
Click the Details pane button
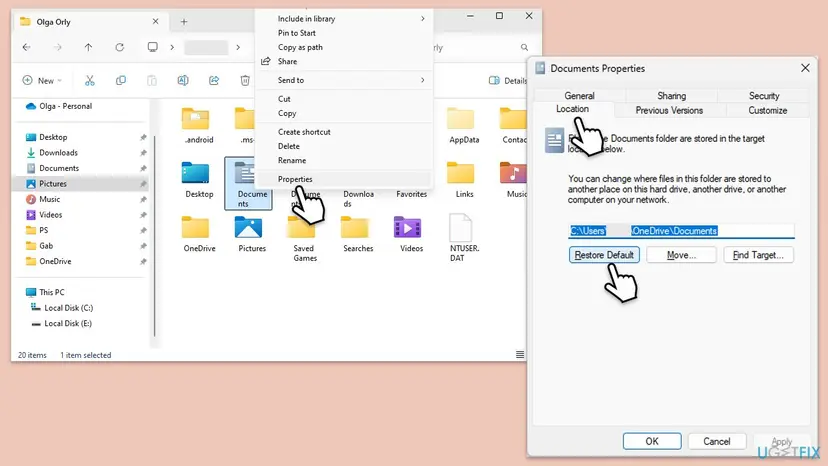tap(507, 80)
